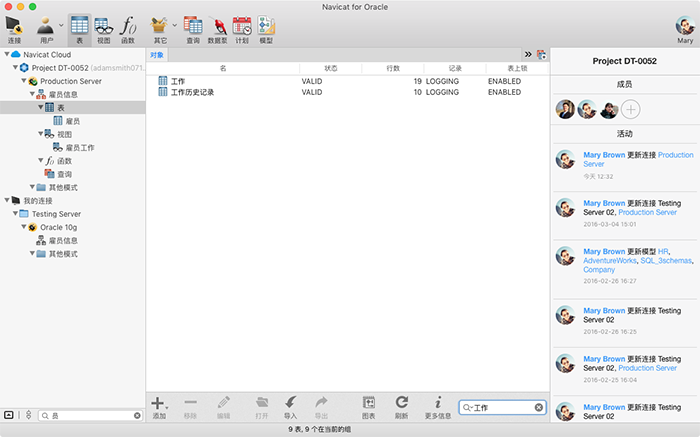
Task: Click the first member avatar thumbnail
Action: (x=565, y=109)
